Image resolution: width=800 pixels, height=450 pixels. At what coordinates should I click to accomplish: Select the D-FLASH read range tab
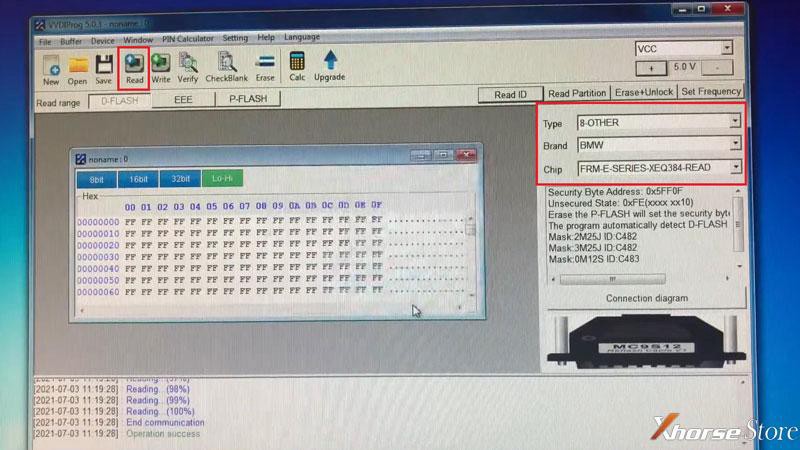[120, 101]
